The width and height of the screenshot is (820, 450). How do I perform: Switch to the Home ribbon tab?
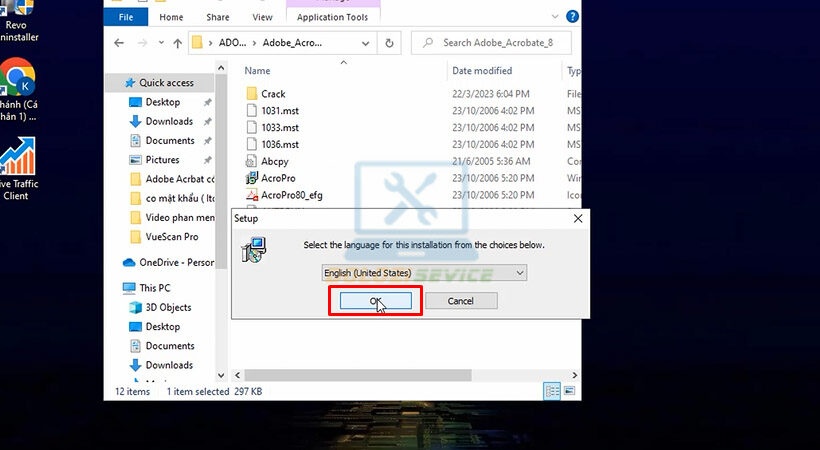[x=171, y=17]
